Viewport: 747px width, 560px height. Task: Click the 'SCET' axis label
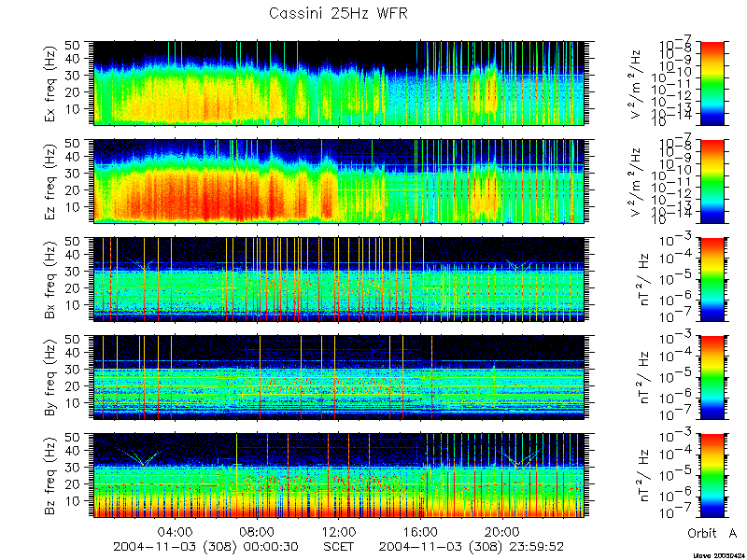coord(339,546)
